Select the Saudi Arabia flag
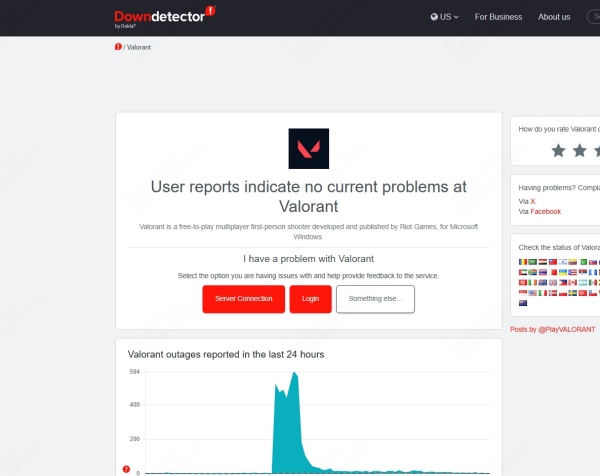 click(x=533, y=262)
